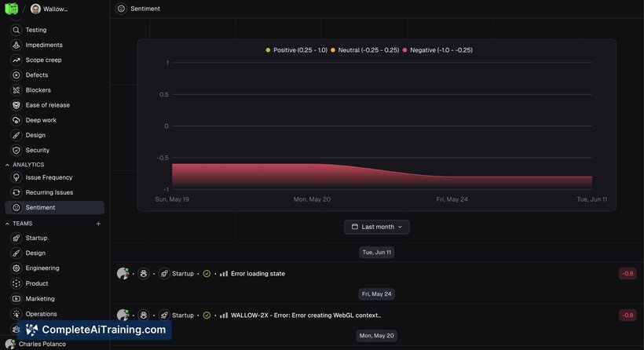The image size is (644, 350).
Task: Click green check status in Error loading state row
Action: coord(207,274)
